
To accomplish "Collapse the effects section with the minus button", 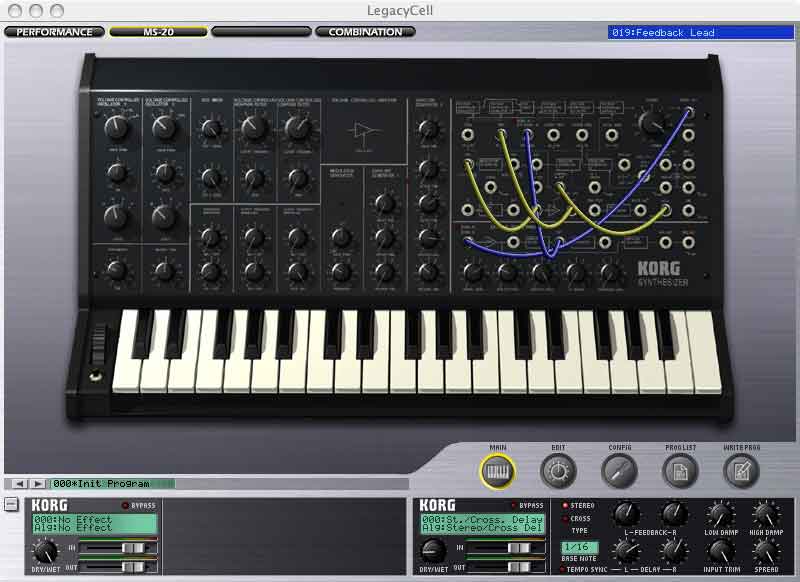I will point(11,504).
